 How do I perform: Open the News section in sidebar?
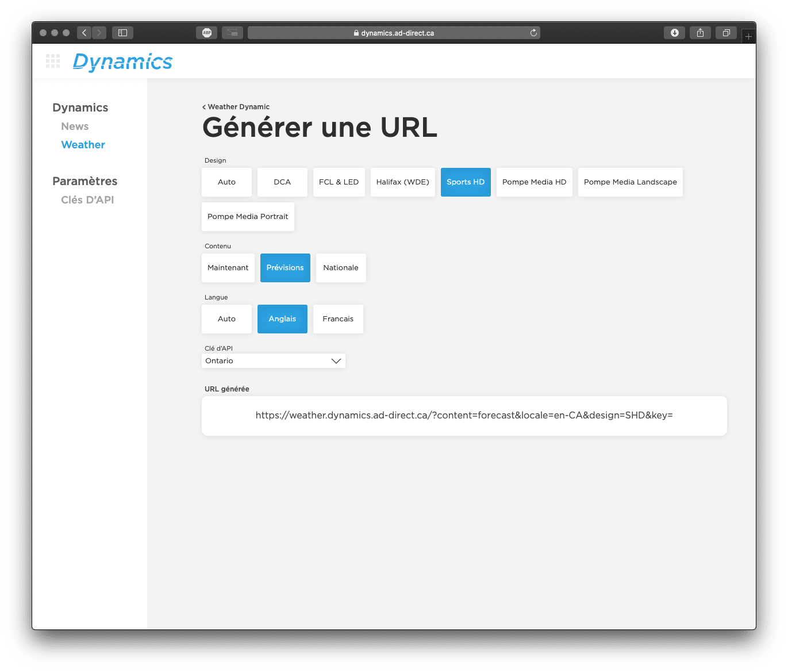click(x=75, y=126)
